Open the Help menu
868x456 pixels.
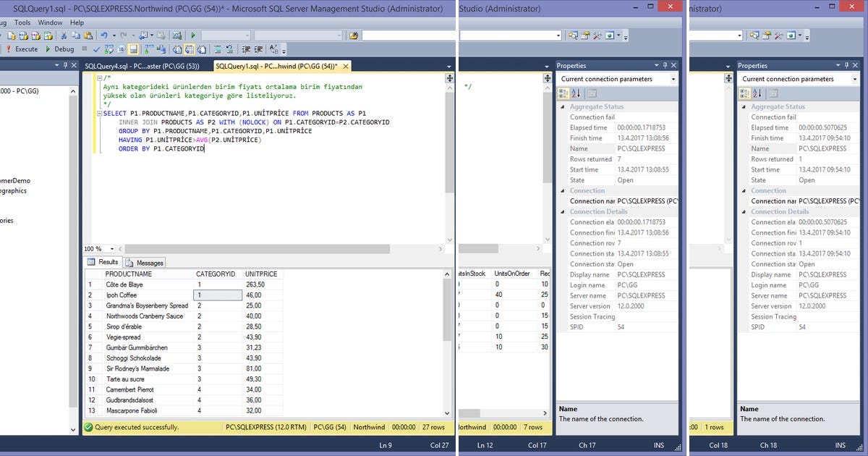coord(77,22)
